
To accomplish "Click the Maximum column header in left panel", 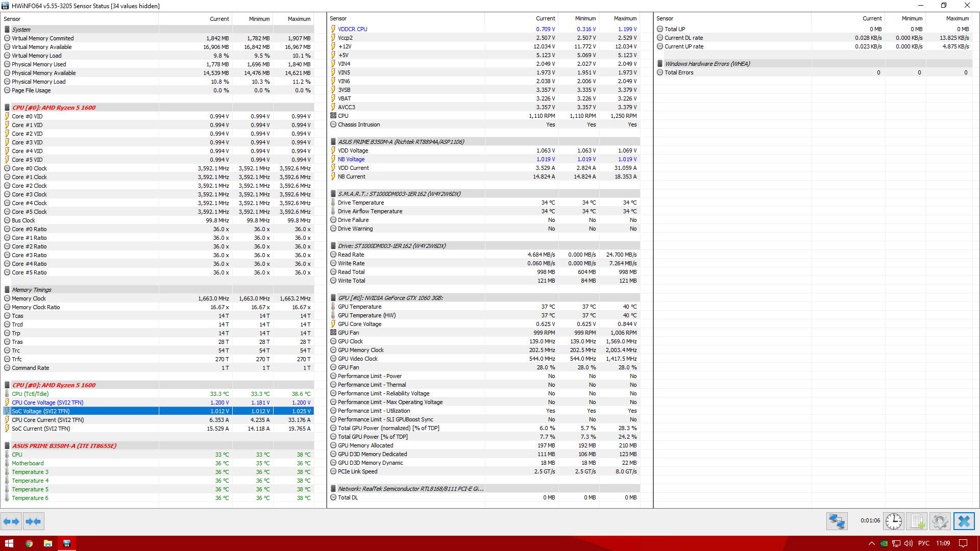I will click(x=299, y=19).
